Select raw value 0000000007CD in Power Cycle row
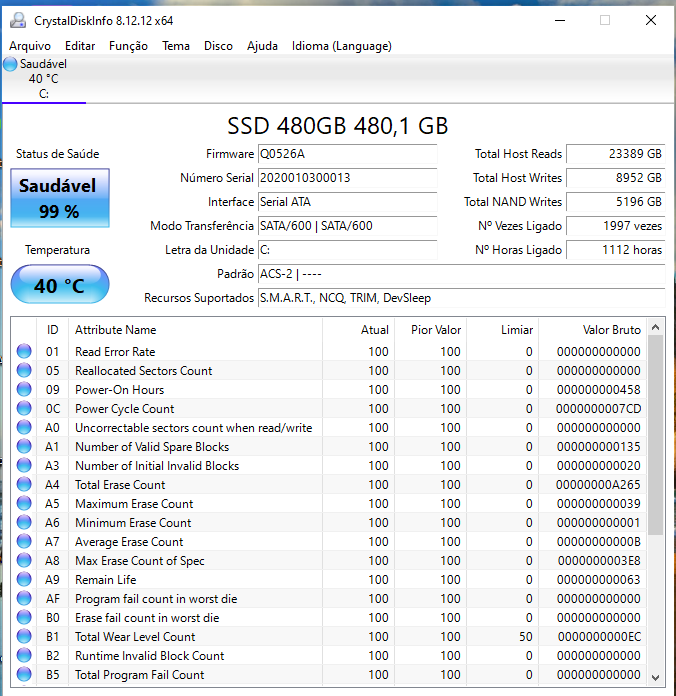The width and height of the screenshot is (676, 696). coord(598,409)
